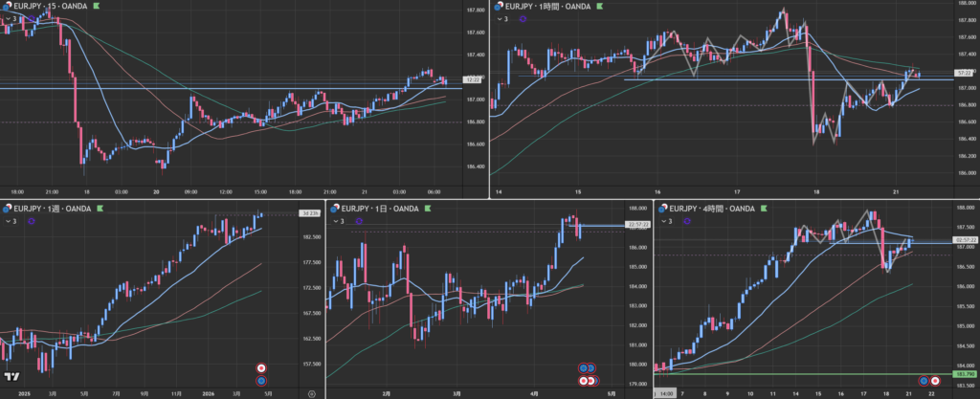Screen dimensions: 980x399
Task: Click green market flag on 1-hour chart
Action: pyautogui.click(x=600, y=7)
